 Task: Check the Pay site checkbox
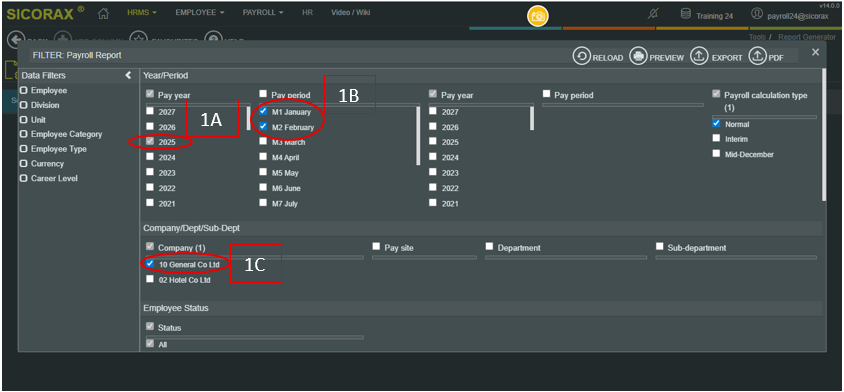click(x=376, y=247)
